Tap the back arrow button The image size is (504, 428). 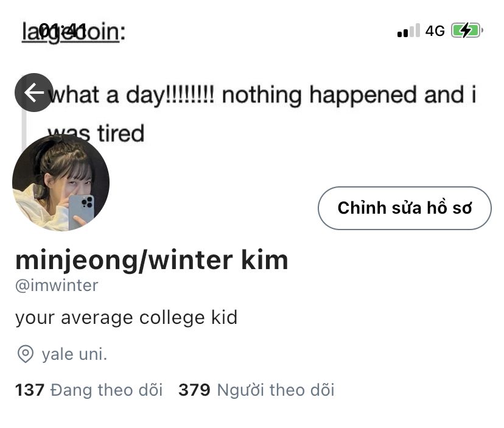click(34, 93)
